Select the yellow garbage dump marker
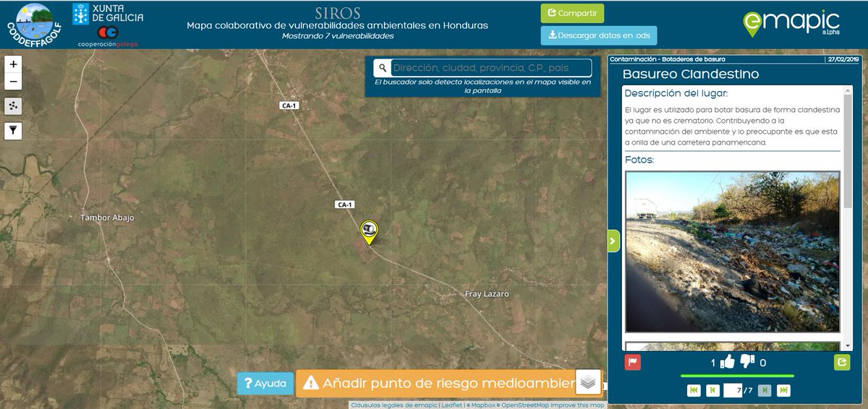868x409 pixels. click(x=370, y=232)
